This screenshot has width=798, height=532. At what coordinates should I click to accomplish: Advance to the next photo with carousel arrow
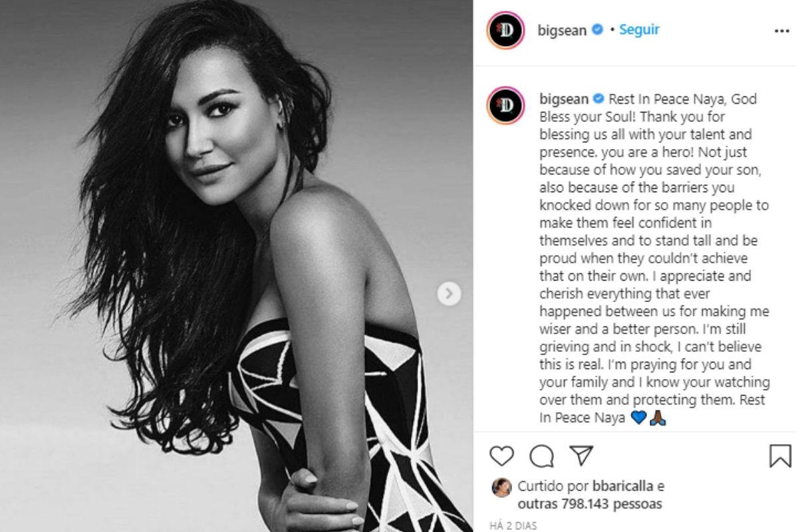coord(449,293)
